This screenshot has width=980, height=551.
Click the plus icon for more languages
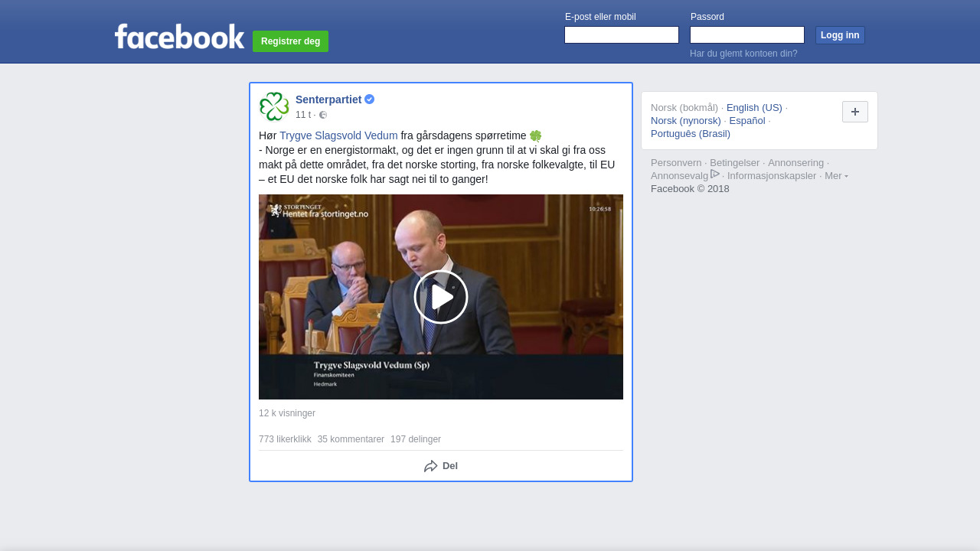pos(855,112)
